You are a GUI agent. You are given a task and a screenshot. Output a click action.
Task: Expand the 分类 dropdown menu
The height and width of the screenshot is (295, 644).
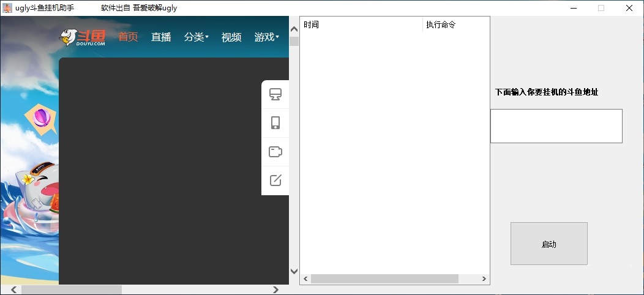[x=197, y=37]
